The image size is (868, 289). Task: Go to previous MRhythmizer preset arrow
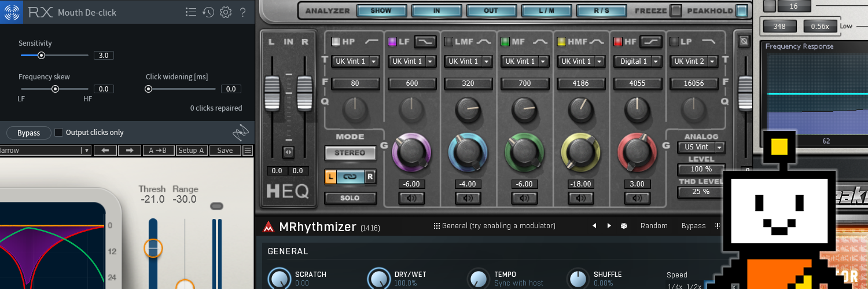pyautogui.click(x=594, y=226)
